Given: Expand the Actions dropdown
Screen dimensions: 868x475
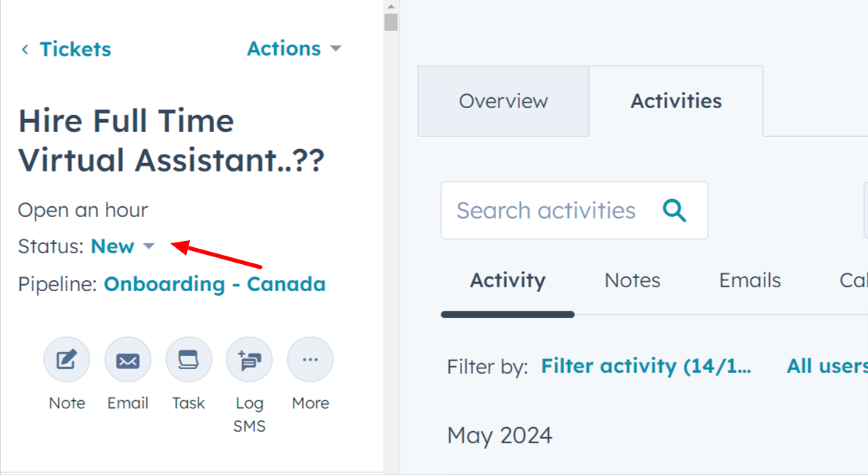Looking at the screenshot, I should coord(294,49).
